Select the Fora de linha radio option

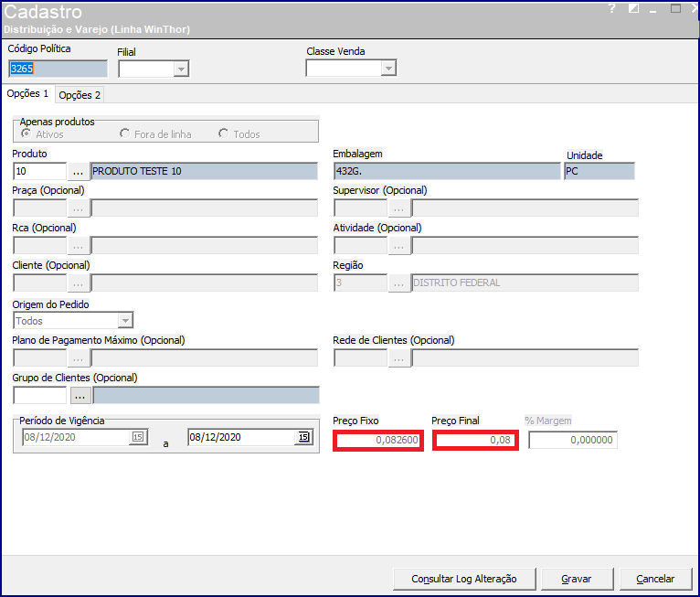point(124,133)
